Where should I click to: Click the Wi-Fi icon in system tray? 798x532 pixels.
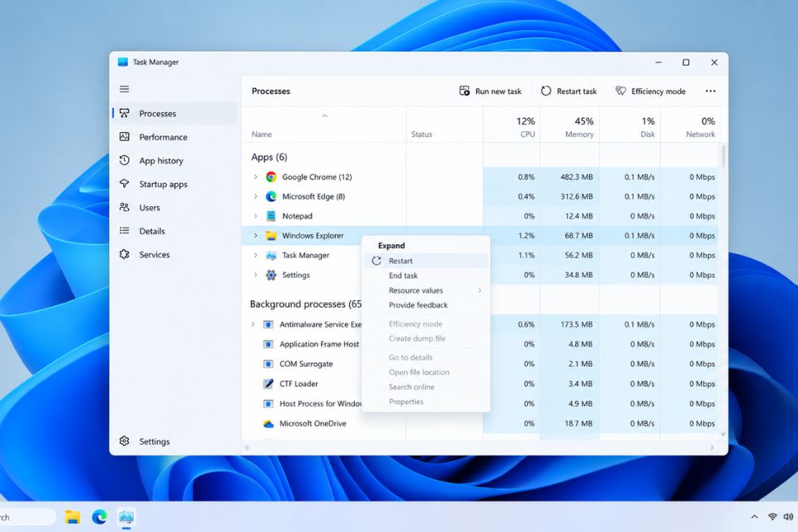[772, 517]
